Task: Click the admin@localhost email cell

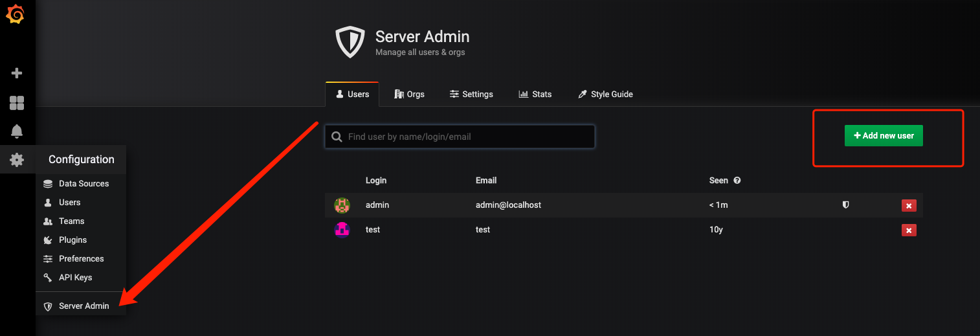Action: [x=508, y=205]
